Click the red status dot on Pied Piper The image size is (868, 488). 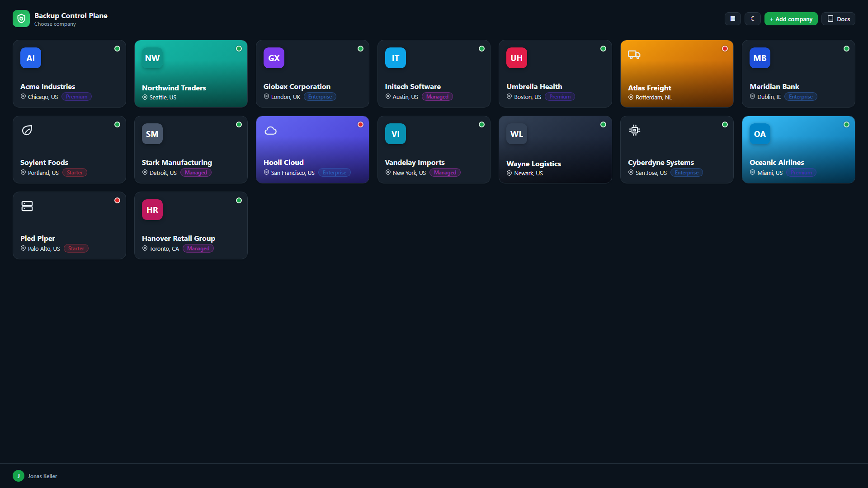coord(117,200)
